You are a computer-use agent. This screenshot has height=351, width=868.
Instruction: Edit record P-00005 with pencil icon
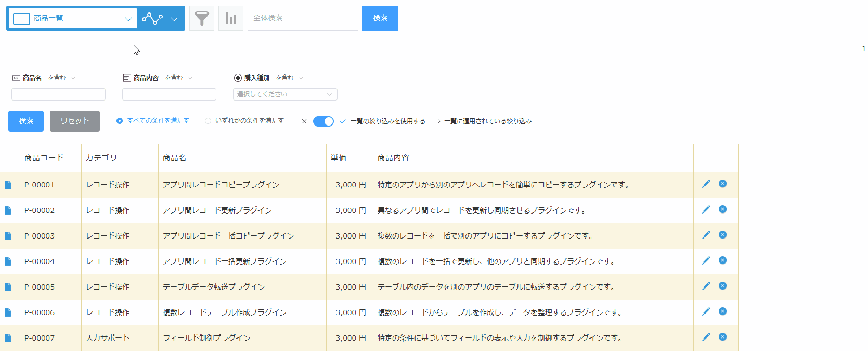point(706,286)
